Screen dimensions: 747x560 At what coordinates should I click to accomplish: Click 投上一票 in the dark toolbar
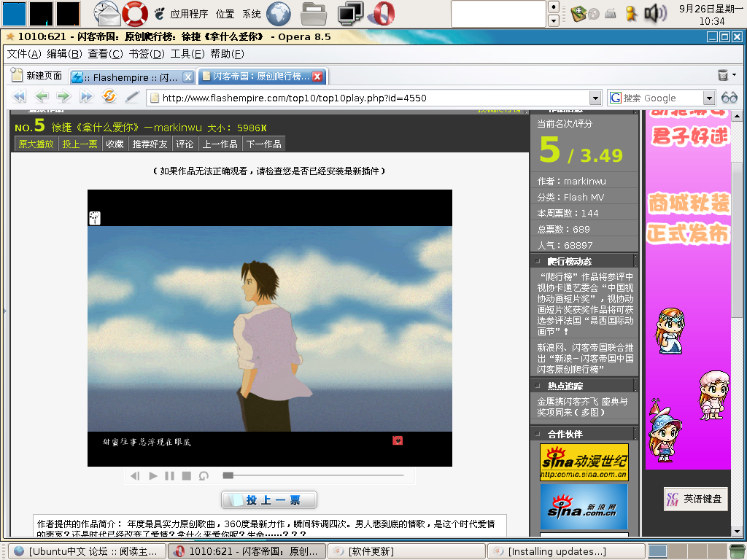click(x=80, y=144)
